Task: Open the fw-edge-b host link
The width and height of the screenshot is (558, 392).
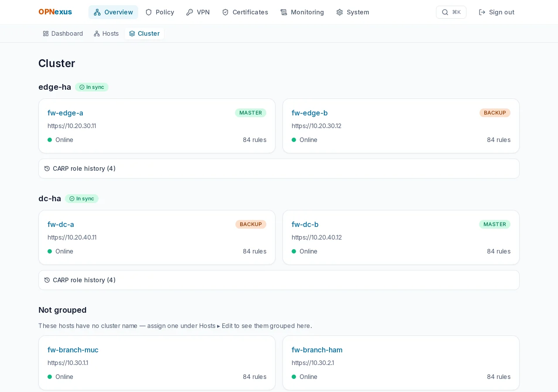Action: [310, 113]
